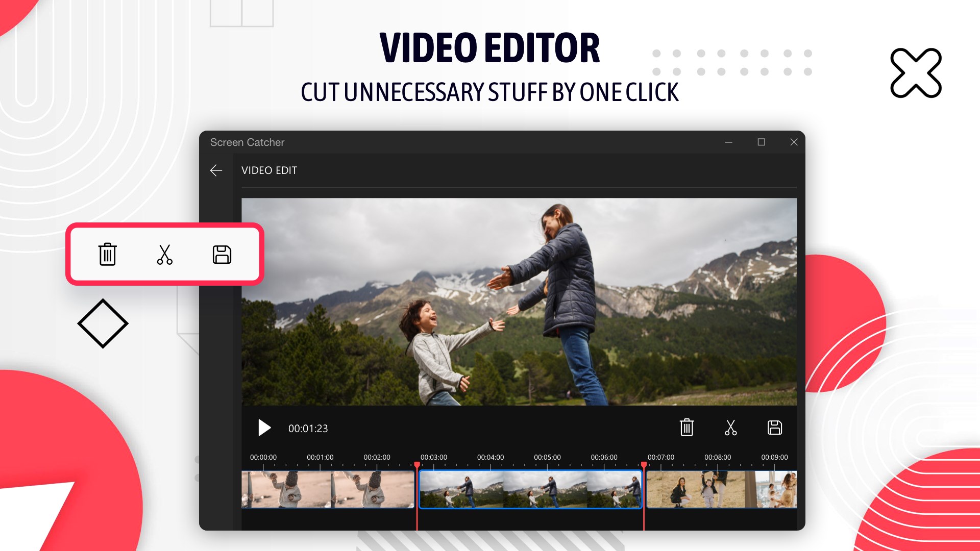Viewport: 980px width, 551px height.
Task: Click the scissors icon in the highlighted callout
Action: [x=164, y=254]
